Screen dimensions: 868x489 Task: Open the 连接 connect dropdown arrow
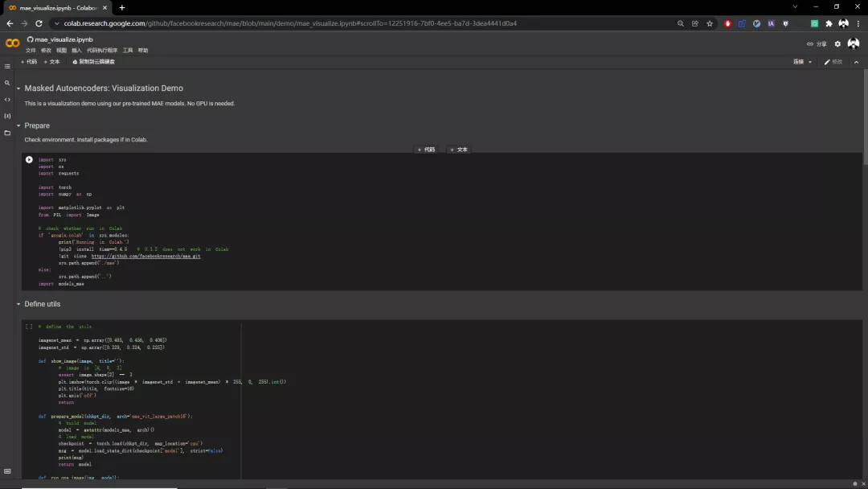[810, 62]
